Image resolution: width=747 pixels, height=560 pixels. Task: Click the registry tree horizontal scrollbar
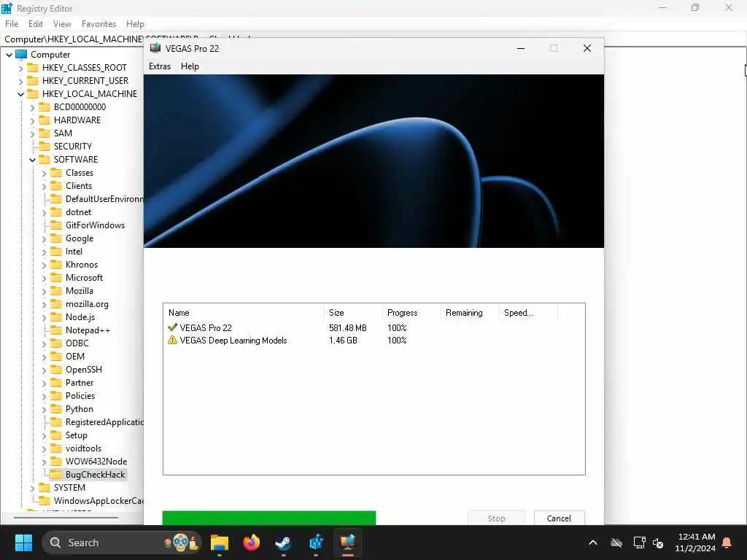[66, 517]
